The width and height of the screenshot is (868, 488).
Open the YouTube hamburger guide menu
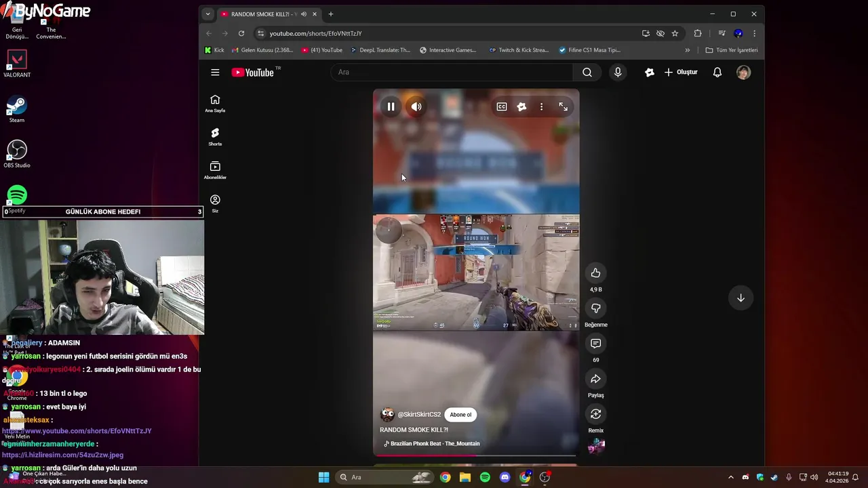215,73
